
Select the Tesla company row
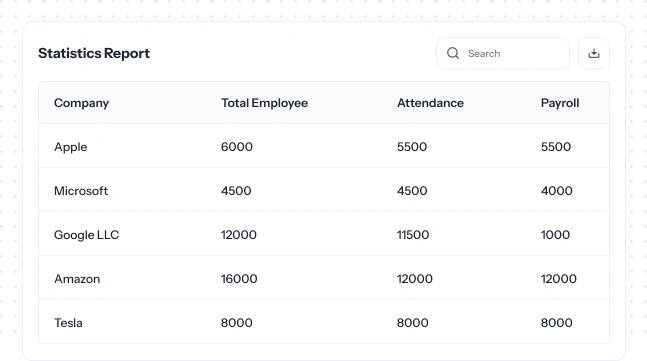(x=324, y=322)
